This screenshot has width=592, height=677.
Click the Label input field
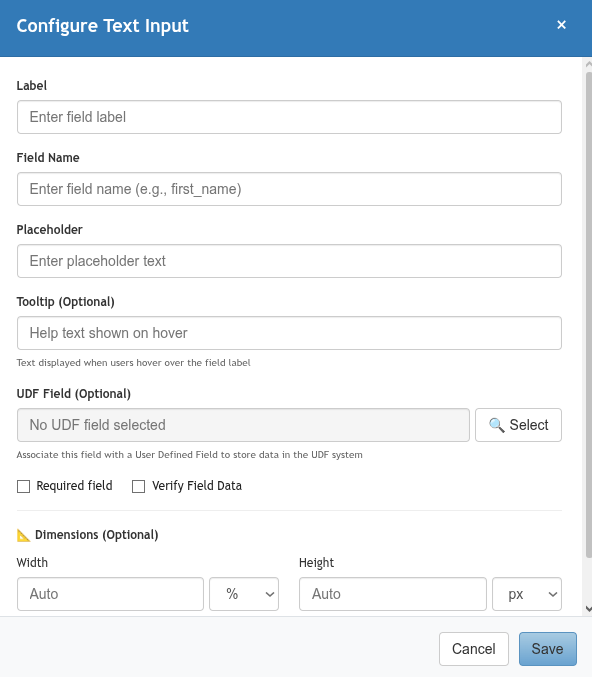pyautogui.click(x=289, y=117)
